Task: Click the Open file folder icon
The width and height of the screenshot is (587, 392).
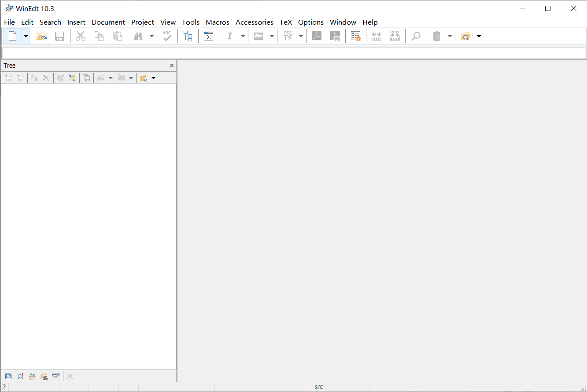Action: tap(42, 36)
